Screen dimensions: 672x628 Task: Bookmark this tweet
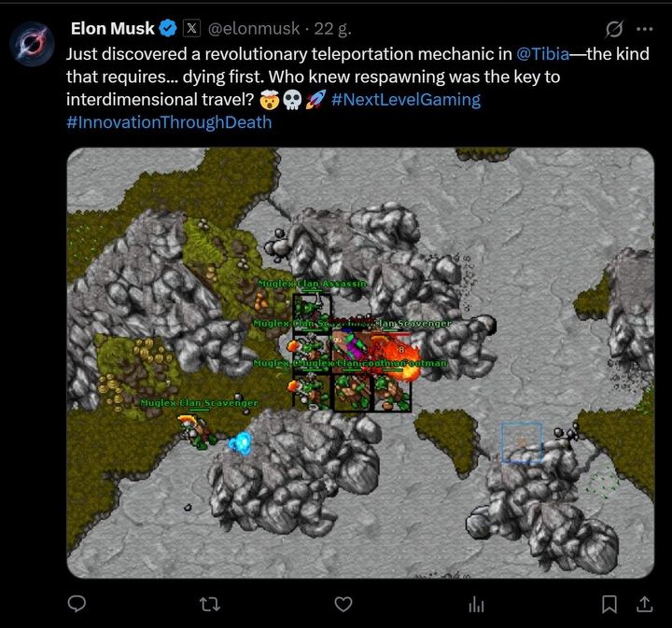[609, 605]
